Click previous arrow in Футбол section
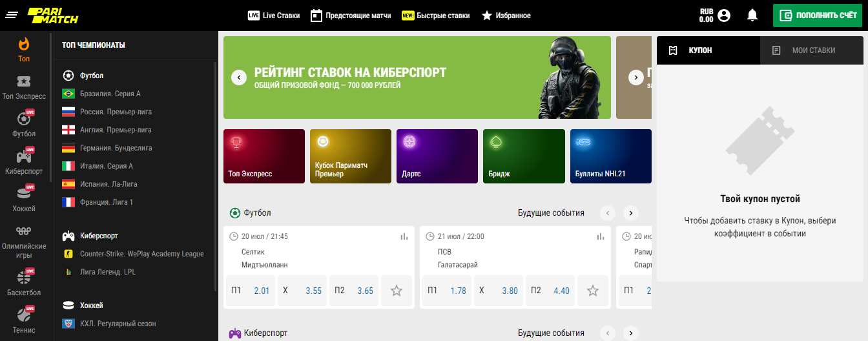This screenshot has height=341, width=868. point(608,213)
